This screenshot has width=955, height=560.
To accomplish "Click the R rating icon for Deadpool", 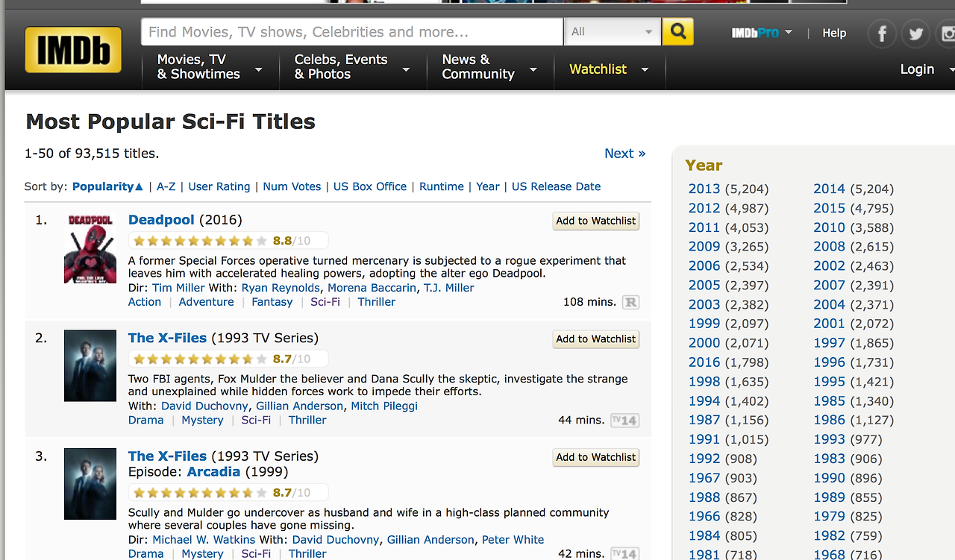I will [x=630, y=302].
